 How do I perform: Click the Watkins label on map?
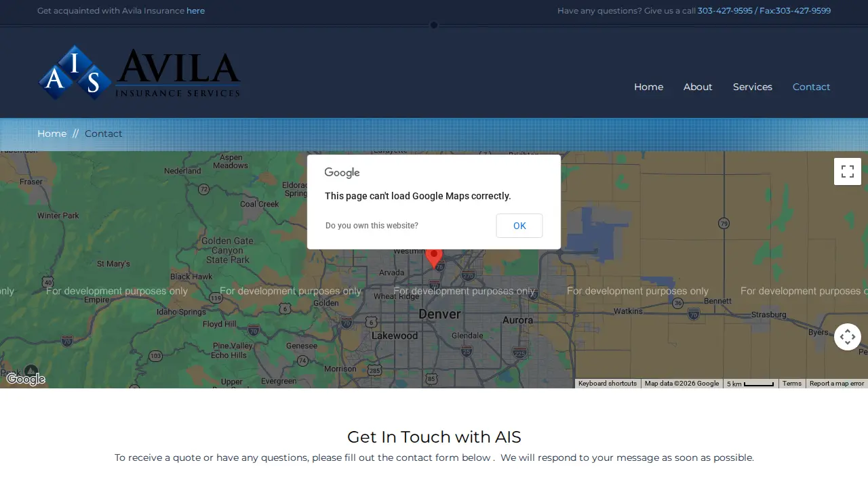(628, 311)
